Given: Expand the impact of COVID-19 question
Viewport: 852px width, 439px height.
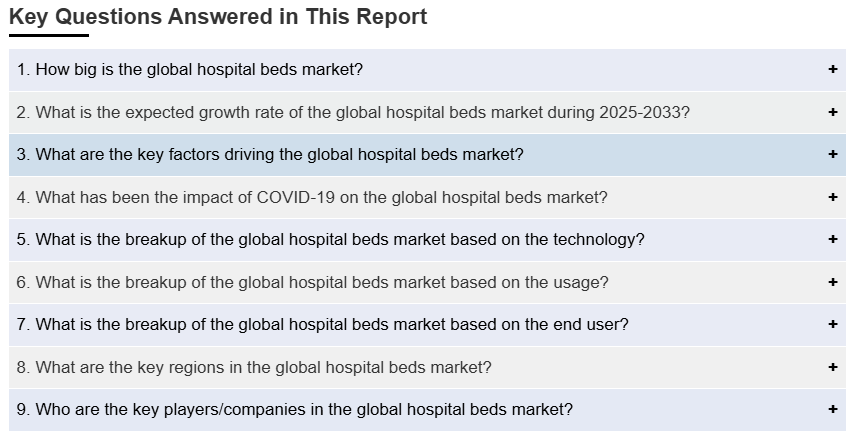Looking at the screenshot, I should [x=312, y=197].
